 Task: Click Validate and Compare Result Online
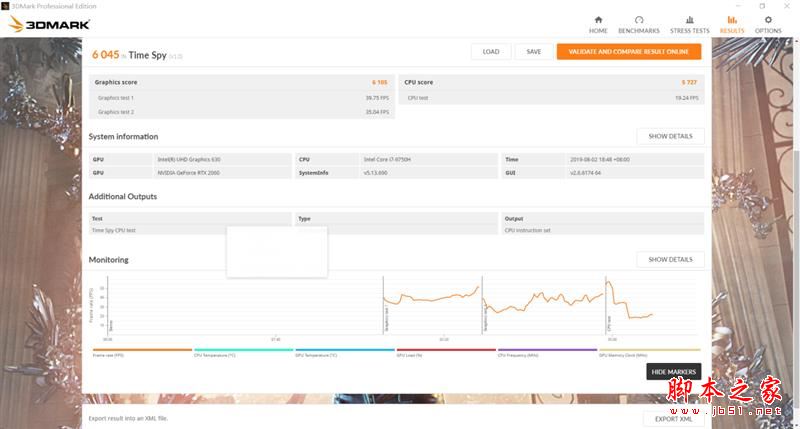[629, 52]
